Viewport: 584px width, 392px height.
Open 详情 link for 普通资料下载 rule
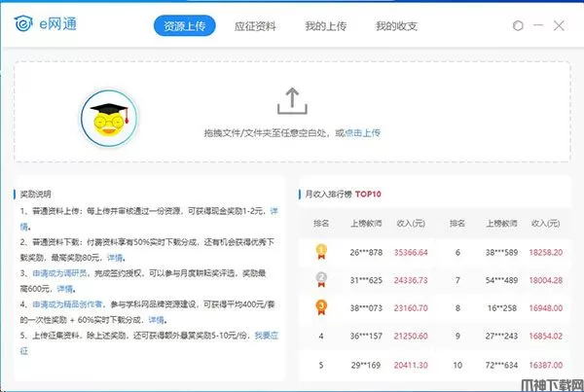coord(115,258)
